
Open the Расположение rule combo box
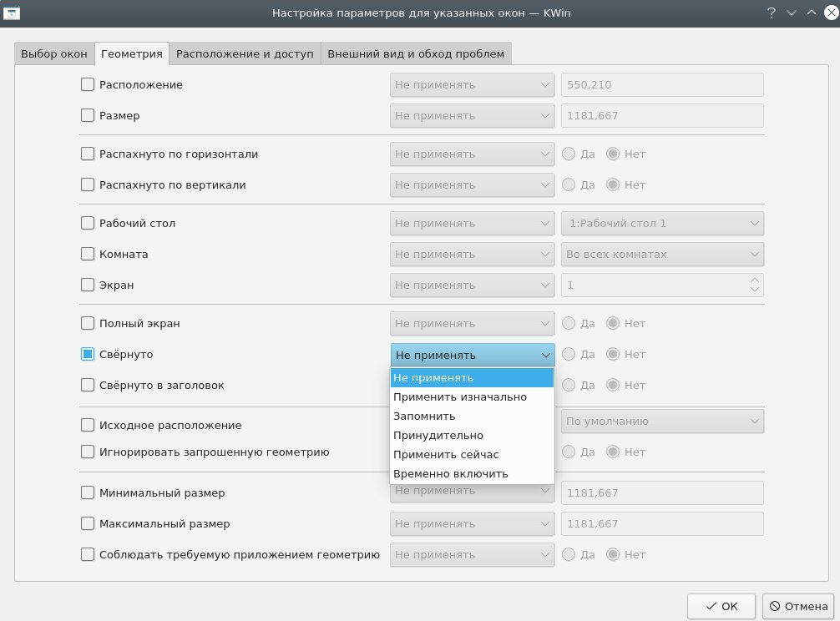[x=472, y=85]
